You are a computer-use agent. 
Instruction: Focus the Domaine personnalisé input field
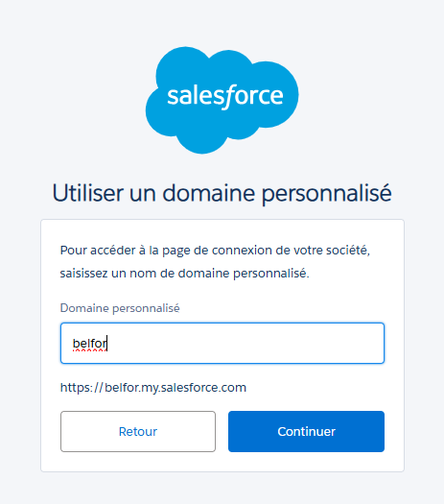[x=222, y=344]
